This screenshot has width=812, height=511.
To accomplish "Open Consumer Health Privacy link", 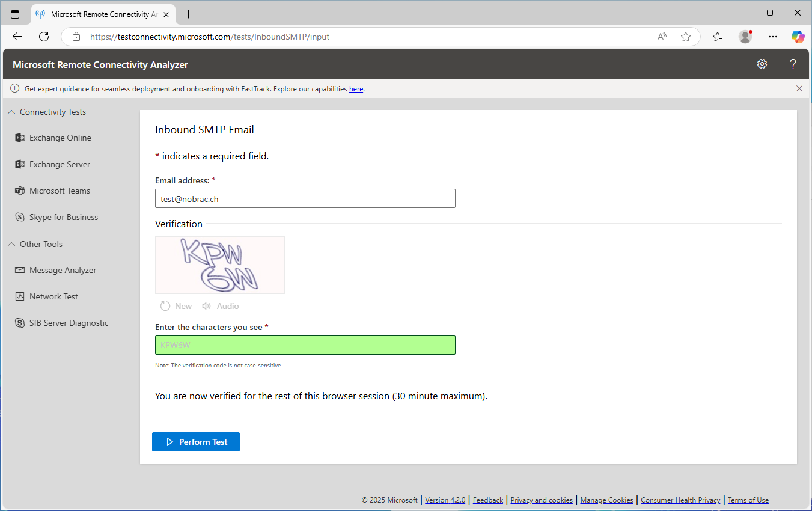I will pyautogui.click(x=680, y=500).
